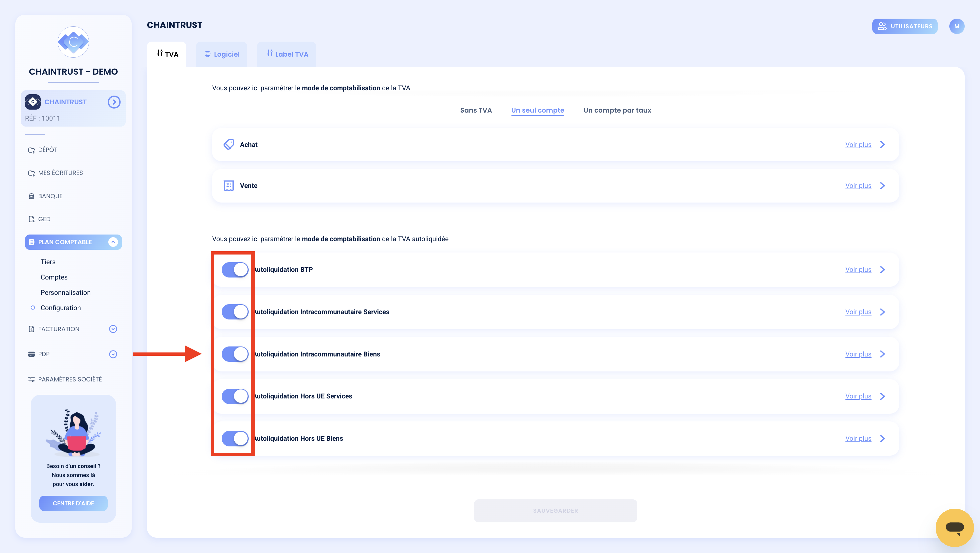Click the RÉF : 10011 reference text
The height and width of the screenshot is (553, 980).
pos(43,118)
